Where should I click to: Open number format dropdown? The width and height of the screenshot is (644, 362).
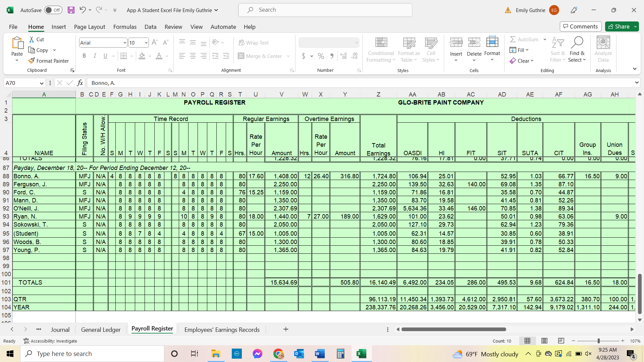pos(356,43)
